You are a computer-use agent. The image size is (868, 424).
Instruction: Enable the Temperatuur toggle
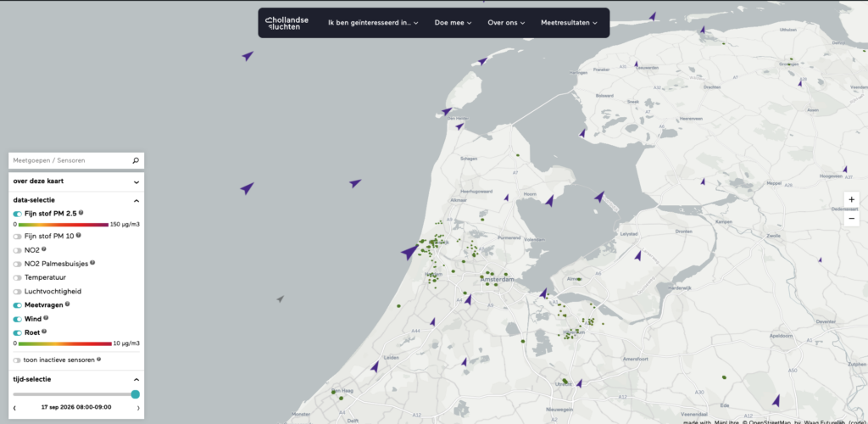[x=18, y=277]
